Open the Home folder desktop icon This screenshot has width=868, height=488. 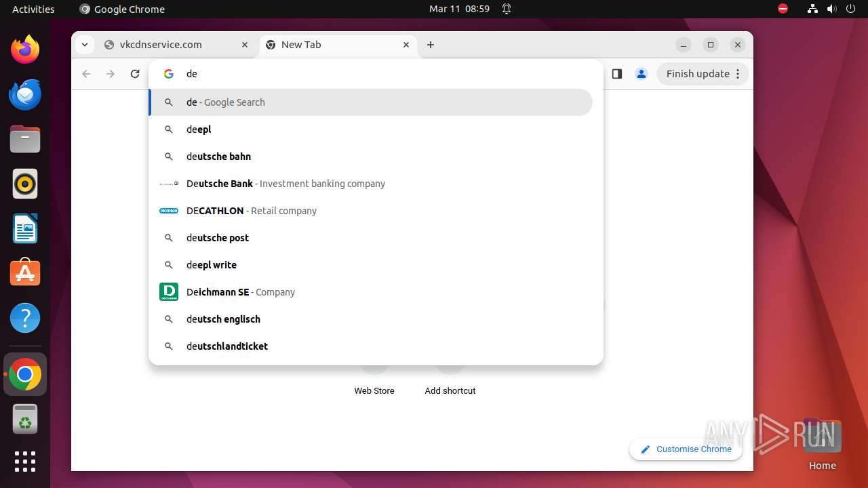(822, 445)
